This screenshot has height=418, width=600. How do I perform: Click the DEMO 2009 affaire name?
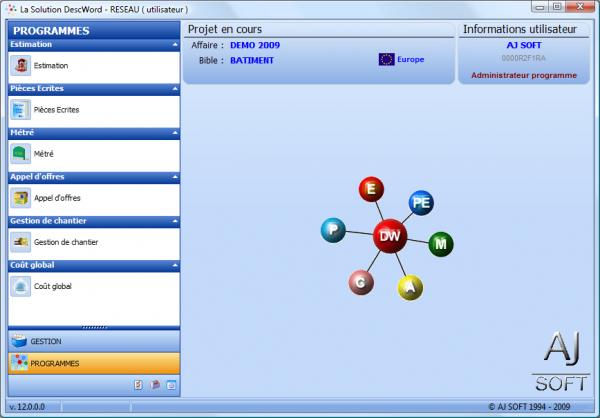coord(255,45)
